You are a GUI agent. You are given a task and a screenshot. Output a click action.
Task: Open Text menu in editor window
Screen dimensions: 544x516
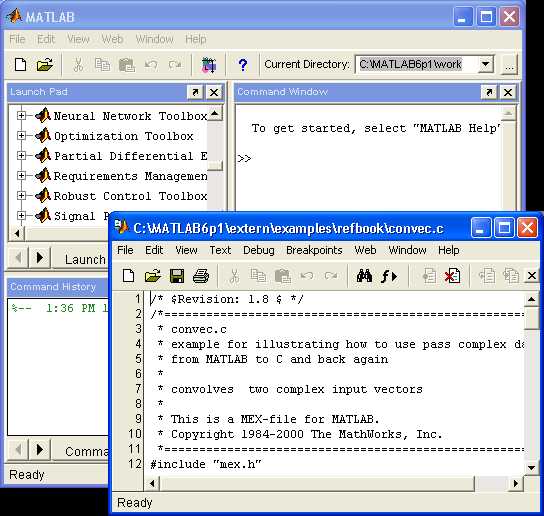[220, 250]
